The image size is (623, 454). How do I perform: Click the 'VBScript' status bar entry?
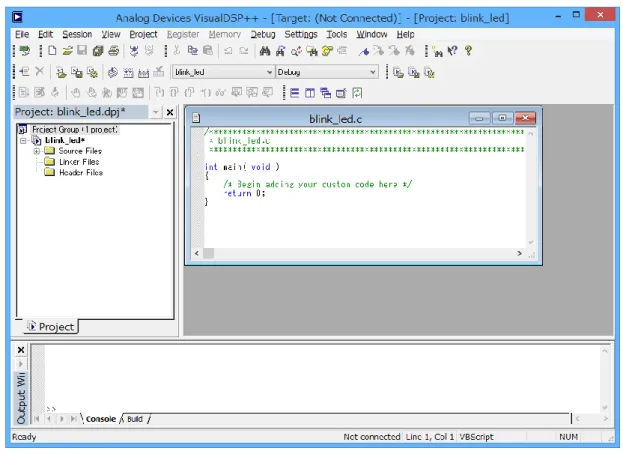[477, 437]
